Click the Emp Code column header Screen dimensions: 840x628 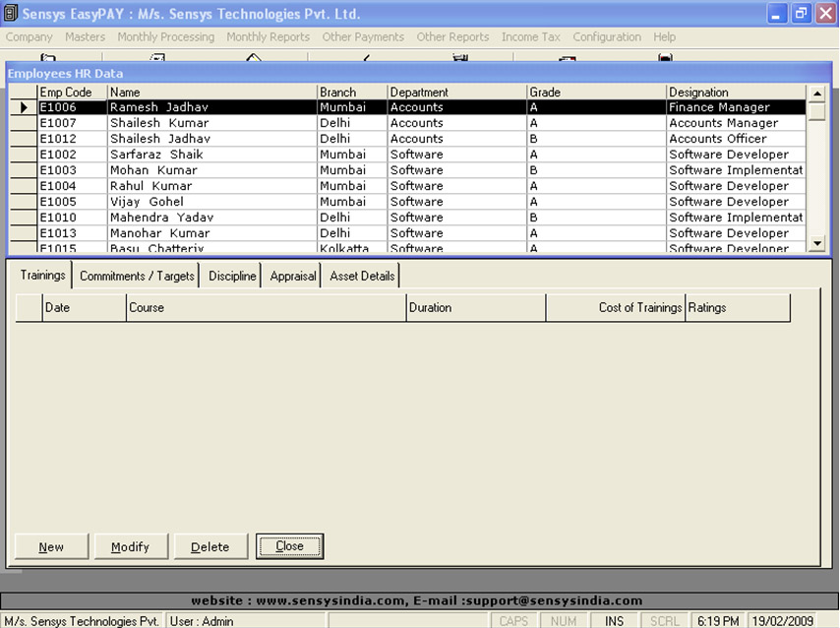(x=72, y=93)
